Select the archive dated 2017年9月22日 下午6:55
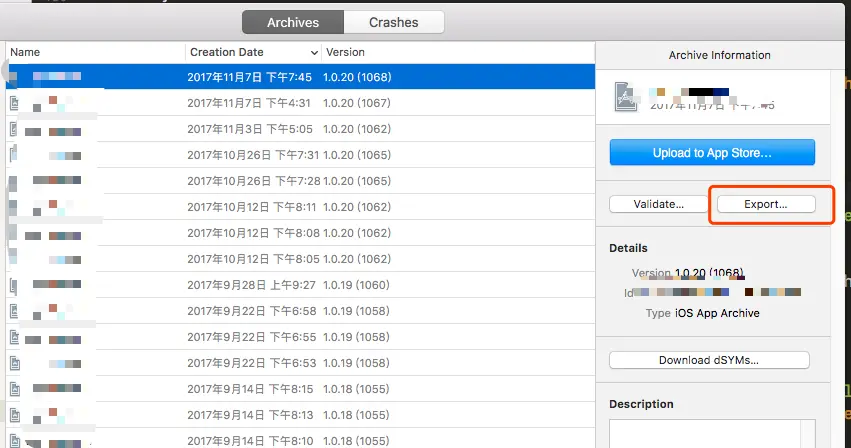851x448 pixels. 300,337
